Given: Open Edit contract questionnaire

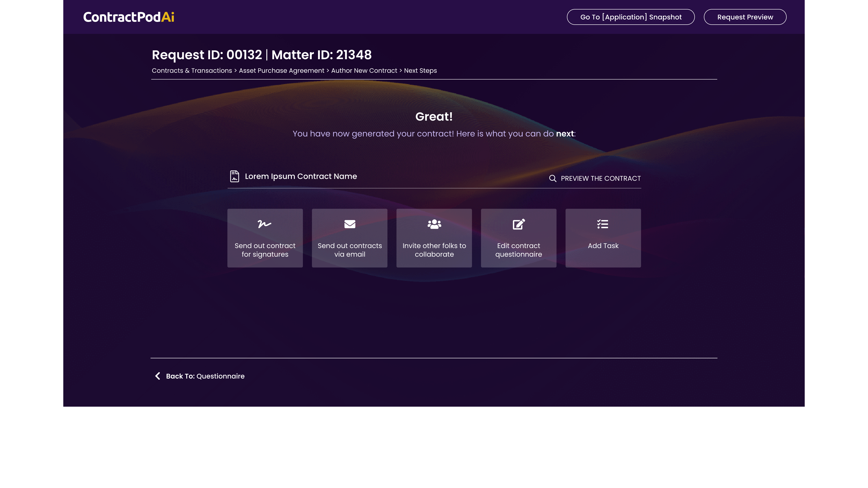Looking at the screenshot, I should click(x=519, y=238).
